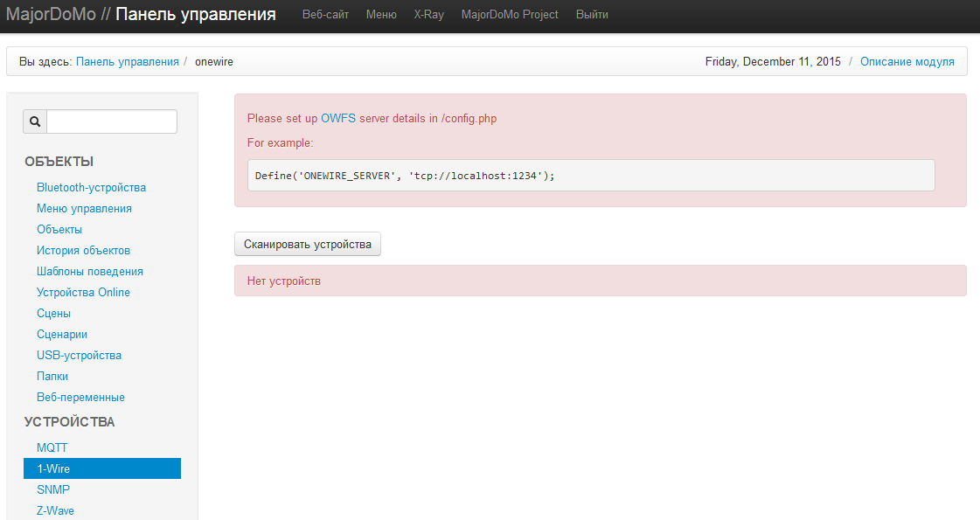Open Меню управления in sidebar
The width and height of the screenshot is (980, 520).
coord(84,209)
